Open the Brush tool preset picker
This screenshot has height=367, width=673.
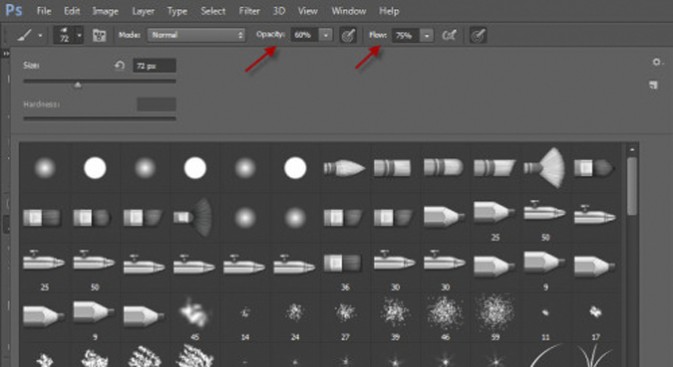point(29,35)
